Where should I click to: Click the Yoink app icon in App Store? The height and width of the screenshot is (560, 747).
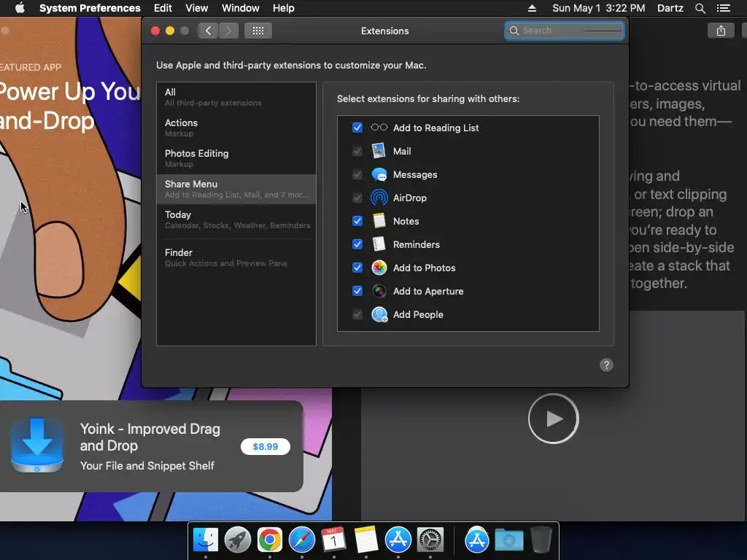point(37,446)
